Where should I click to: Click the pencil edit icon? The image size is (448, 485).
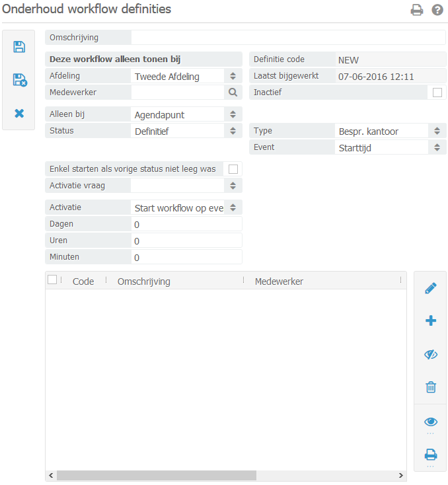(x=431, y=288)
